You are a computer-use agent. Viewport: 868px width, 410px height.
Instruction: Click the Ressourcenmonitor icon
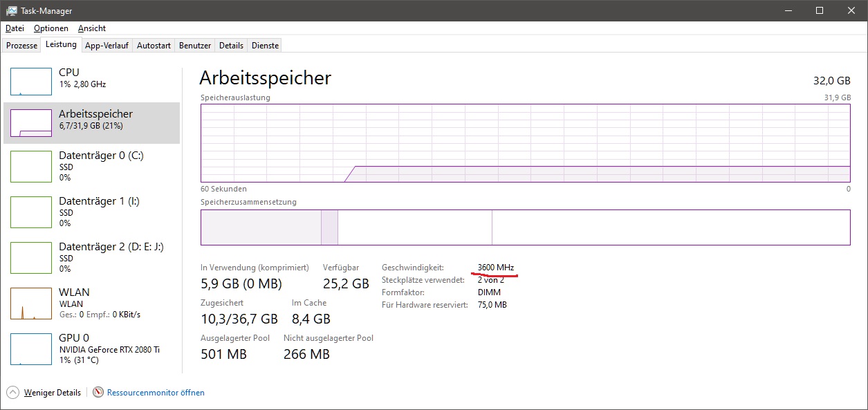coord(98,393)
